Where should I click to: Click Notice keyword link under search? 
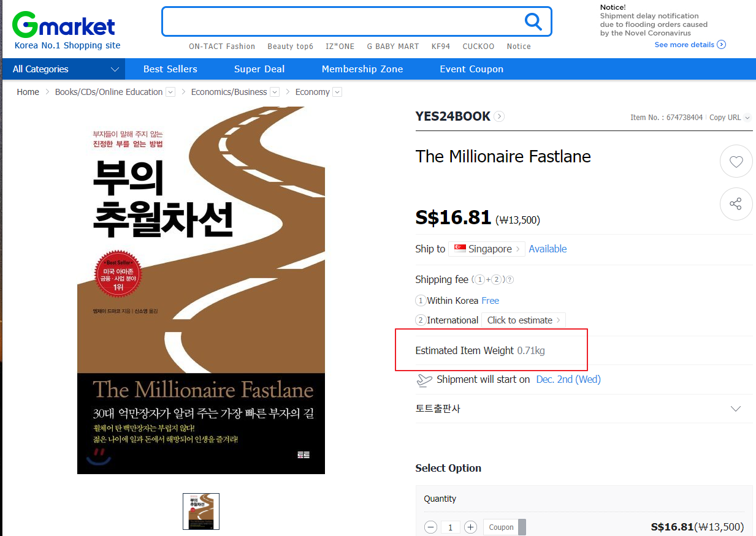519,47
